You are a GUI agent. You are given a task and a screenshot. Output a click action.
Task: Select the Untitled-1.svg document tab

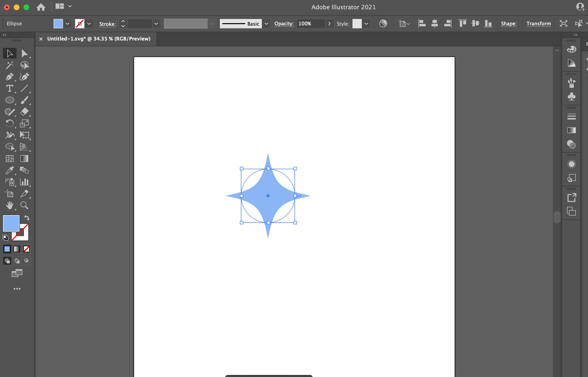coord(99,39)
